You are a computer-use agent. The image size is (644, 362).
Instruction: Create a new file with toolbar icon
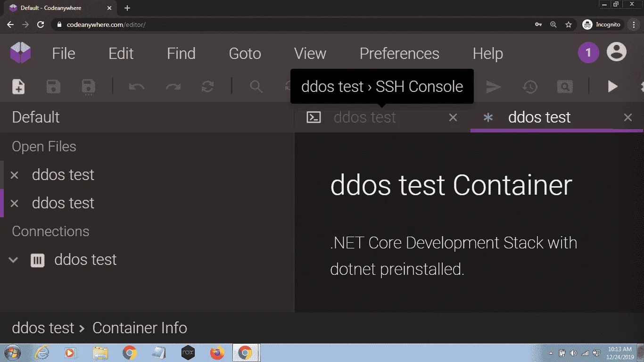click(x=18, y=86)
